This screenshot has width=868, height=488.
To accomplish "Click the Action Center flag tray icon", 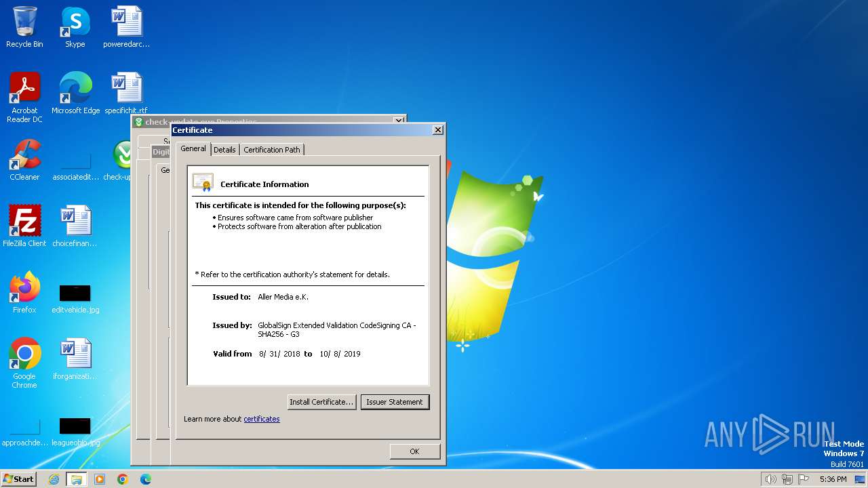I will pos(804,479).
